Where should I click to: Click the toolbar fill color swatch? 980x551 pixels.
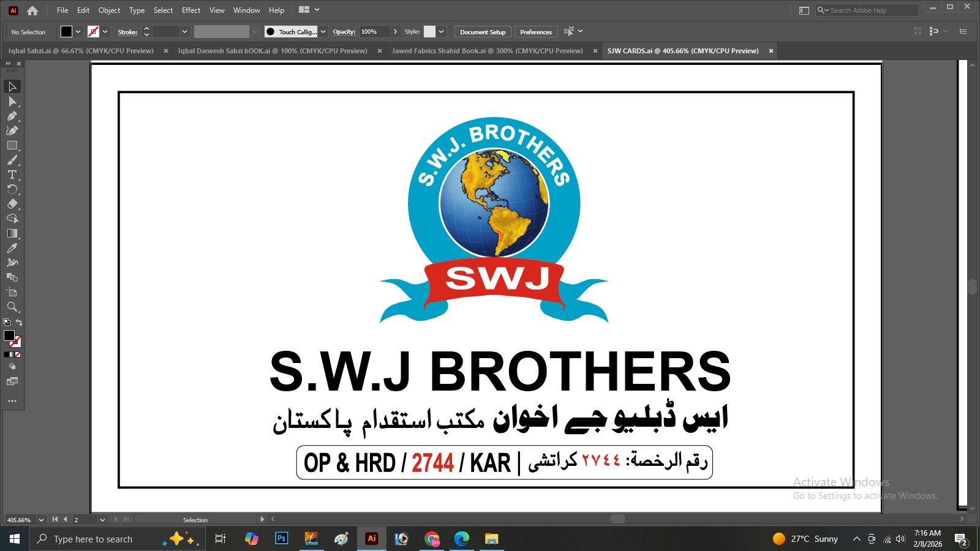(x=9, y=335)
